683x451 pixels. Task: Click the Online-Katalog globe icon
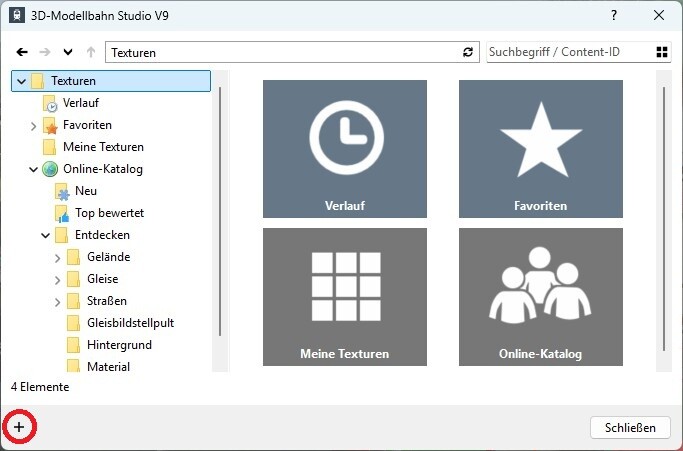[x=50, y=169]
